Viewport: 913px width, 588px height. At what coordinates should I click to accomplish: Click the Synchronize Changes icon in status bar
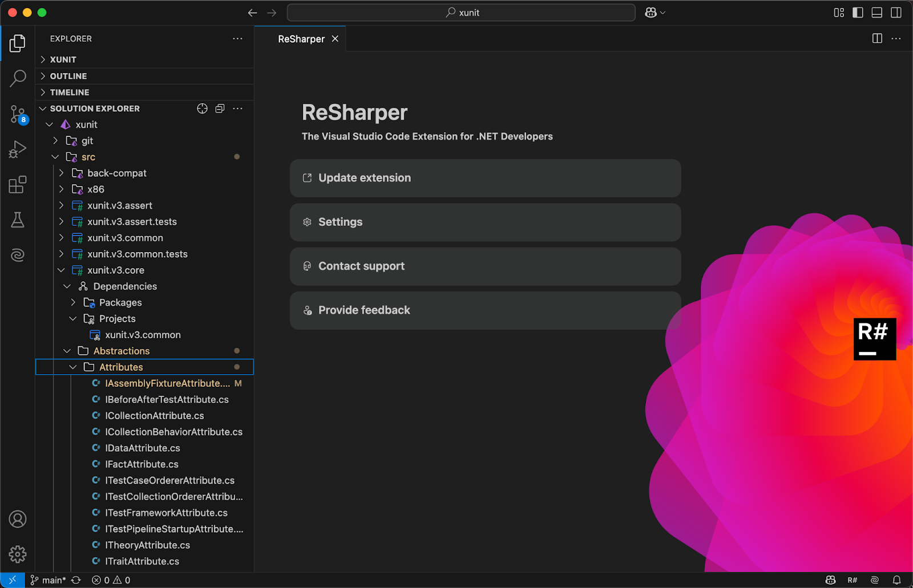(x=76, y=580)
